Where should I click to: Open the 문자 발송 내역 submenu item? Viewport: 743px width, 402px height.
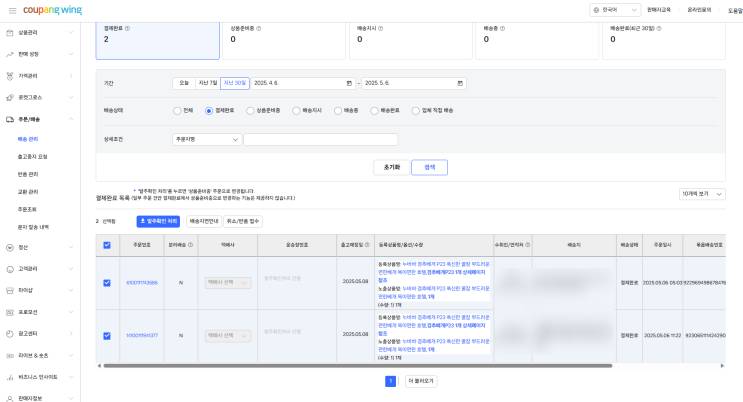[33, 227]
